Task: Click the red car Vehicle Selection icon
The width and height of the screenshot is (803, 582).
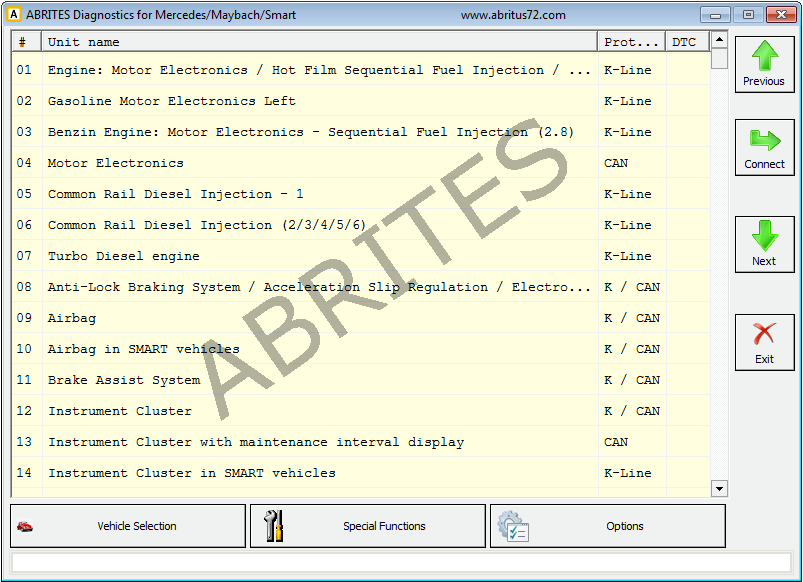Action: [26, 526]
